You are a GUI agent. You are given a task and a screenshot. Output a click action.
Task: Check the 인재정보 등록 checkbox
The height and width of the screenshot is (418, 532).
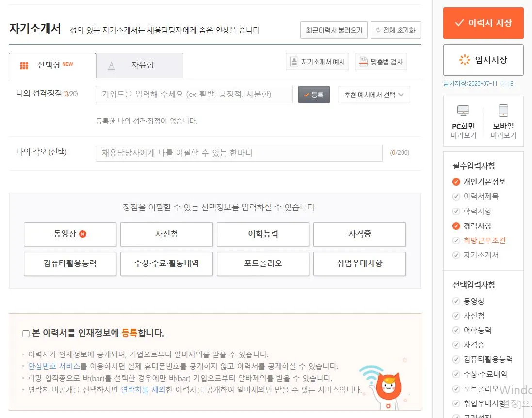pos(25,333)
